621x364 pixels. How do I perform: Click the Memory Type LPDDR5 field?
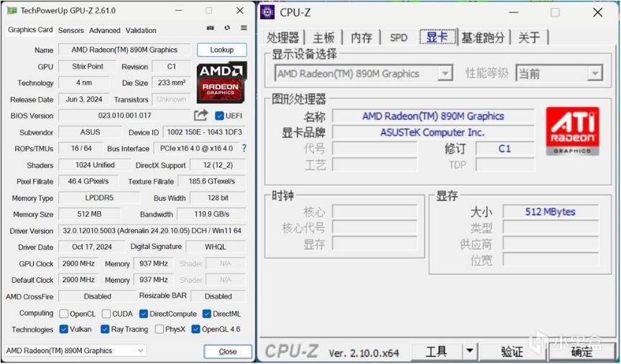point(99,197)
